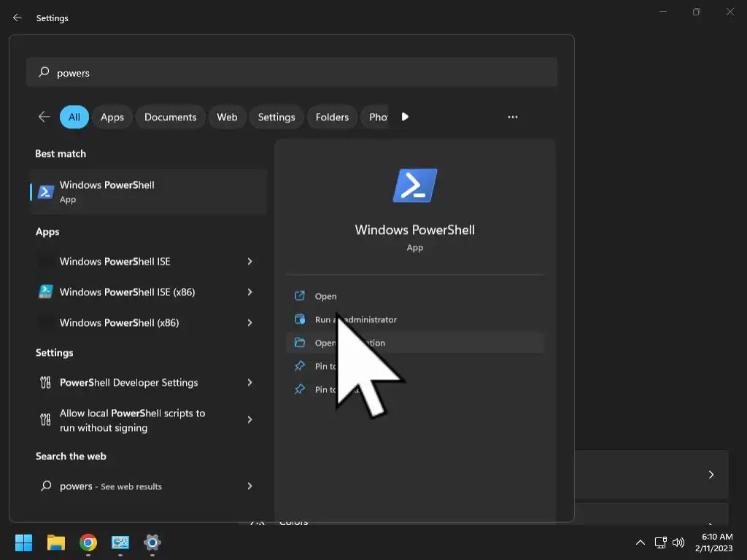Click the volume speaker tray icon
Viewport: 747px width, 560px height.
pyautogui.click(x=678, y=542)
